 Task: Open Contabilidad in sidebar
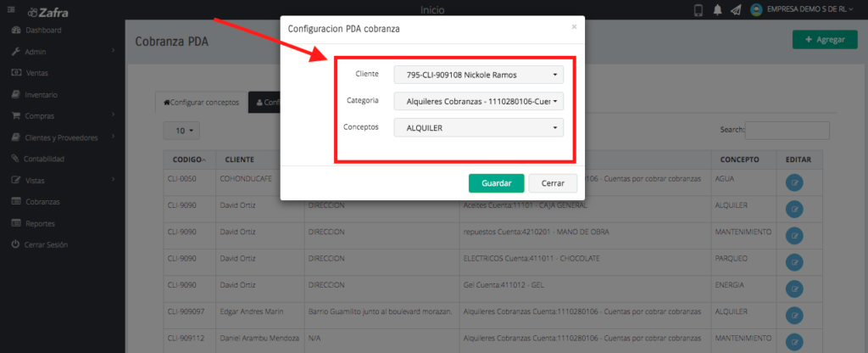(x=44, y=159)
